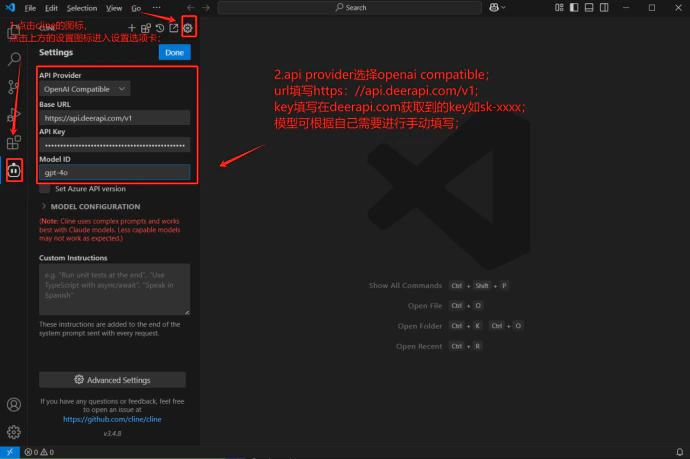The width and height of the screenshot is (690, 459).
Task: Click the v3.4.8 version text
Action: (112, 433)
